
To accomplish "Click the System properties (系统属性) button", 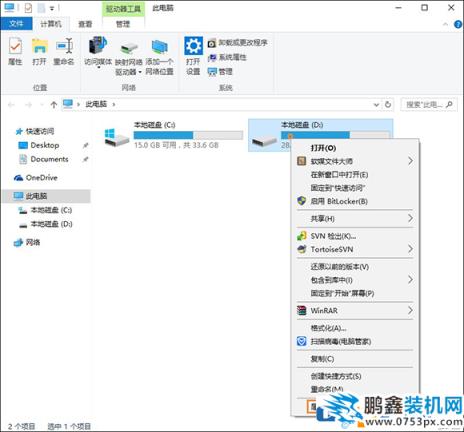I will pyautogui.click(x=227, y=57).
